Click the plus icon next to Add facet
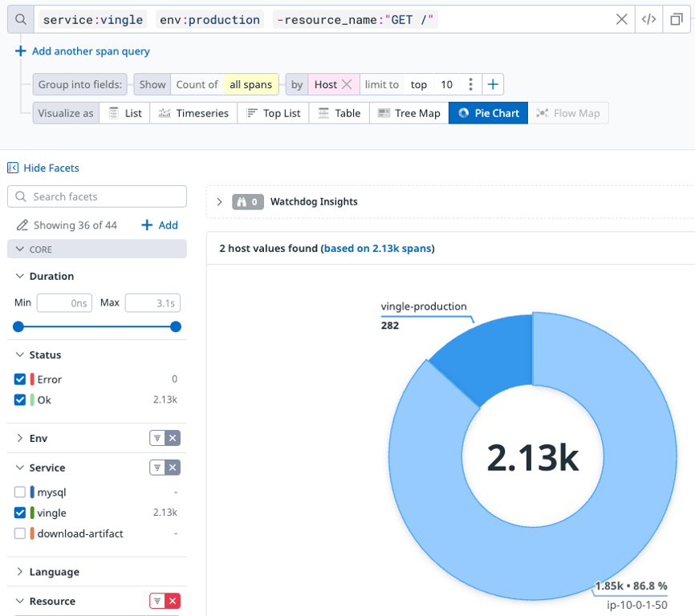The height and width of the screenshot is (616, 695). [147, 225]
